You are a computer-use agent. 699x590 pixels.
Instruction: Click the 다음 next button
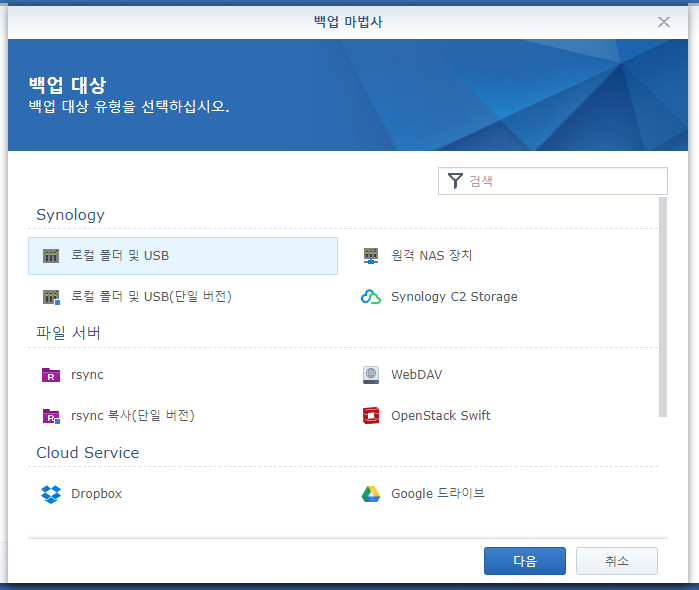(525, 561)
